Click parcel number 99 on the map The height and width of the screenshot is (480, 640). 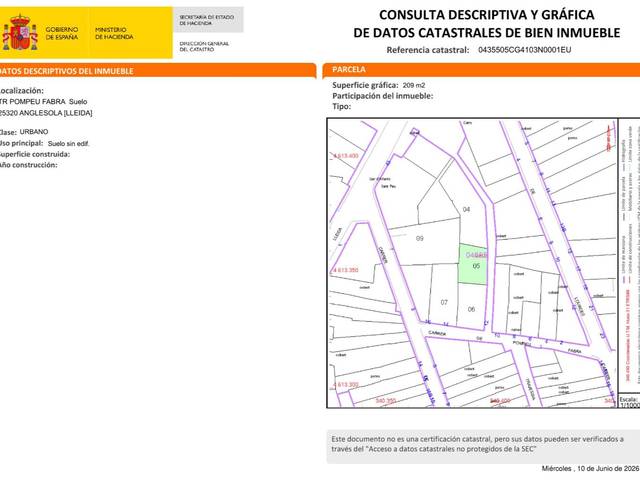420,238
